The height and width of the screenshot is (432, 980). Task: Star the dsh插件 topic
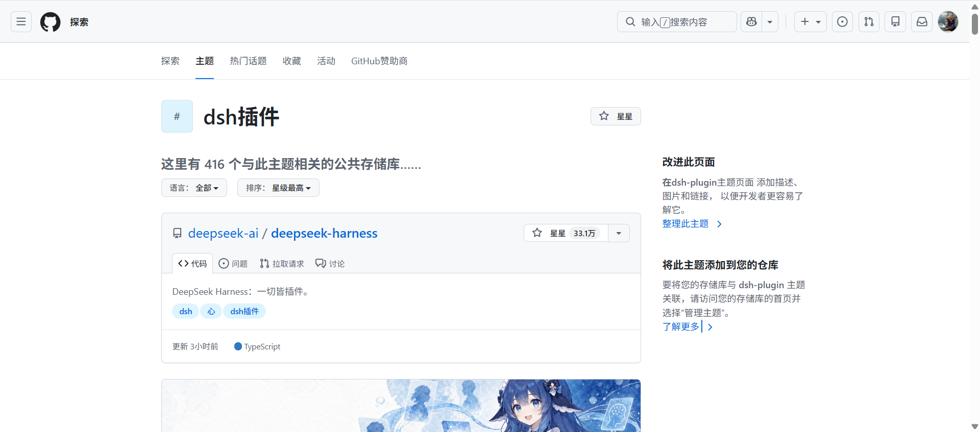[616, 116]
